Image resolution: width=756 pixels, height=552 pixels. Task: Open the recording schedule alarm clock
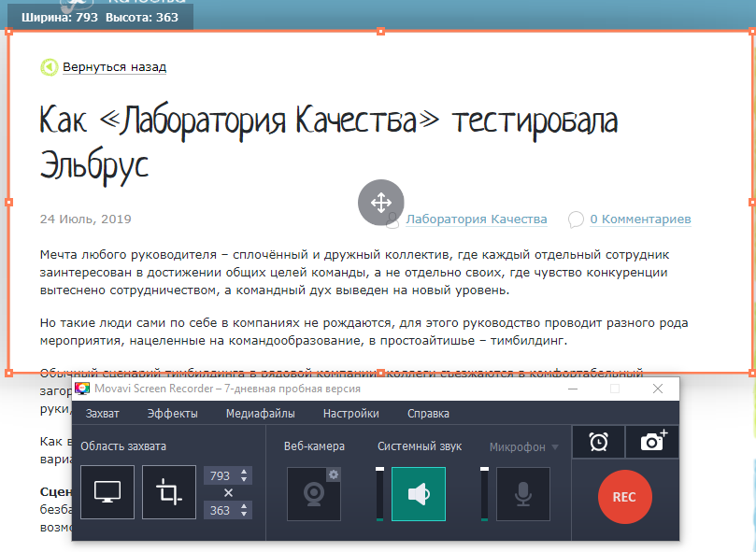(598, 442)
